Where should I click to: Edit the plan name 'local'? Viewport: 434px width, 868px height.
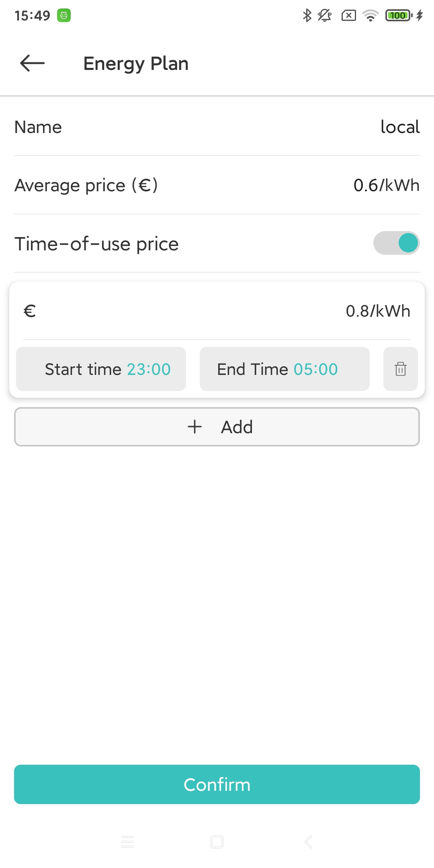click(x=400, y=127)
